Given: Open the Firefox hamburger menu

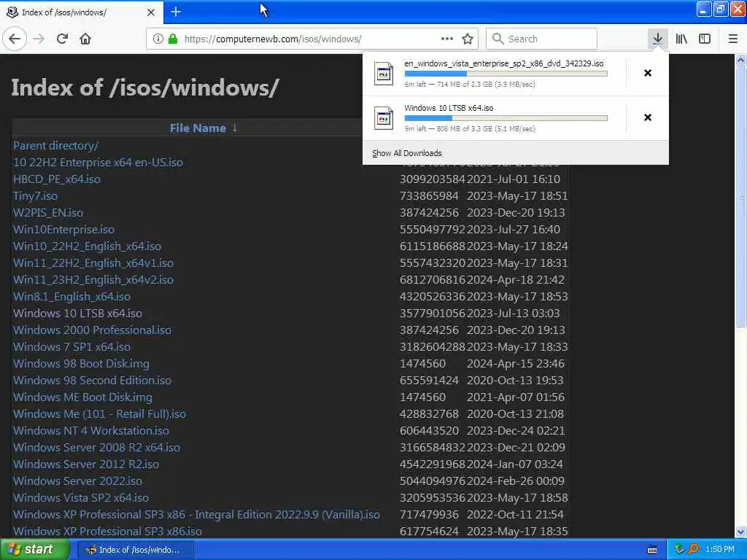Looking at the screenshot, I should click(733, 39).
